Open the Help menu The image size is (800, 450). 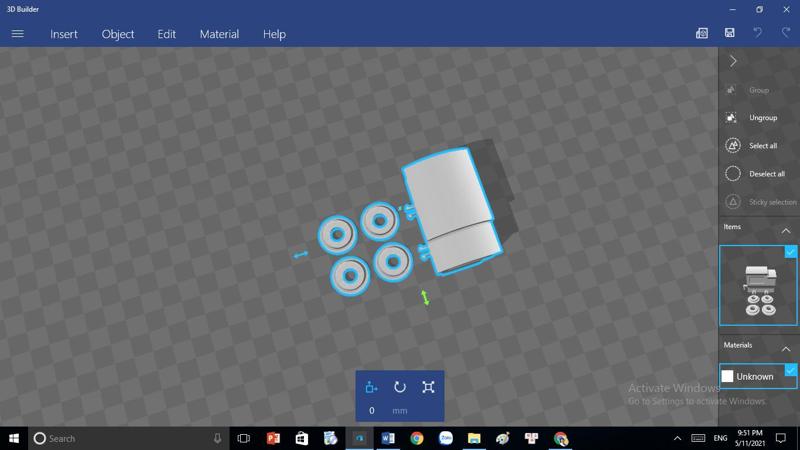click(x=274, y=34)
